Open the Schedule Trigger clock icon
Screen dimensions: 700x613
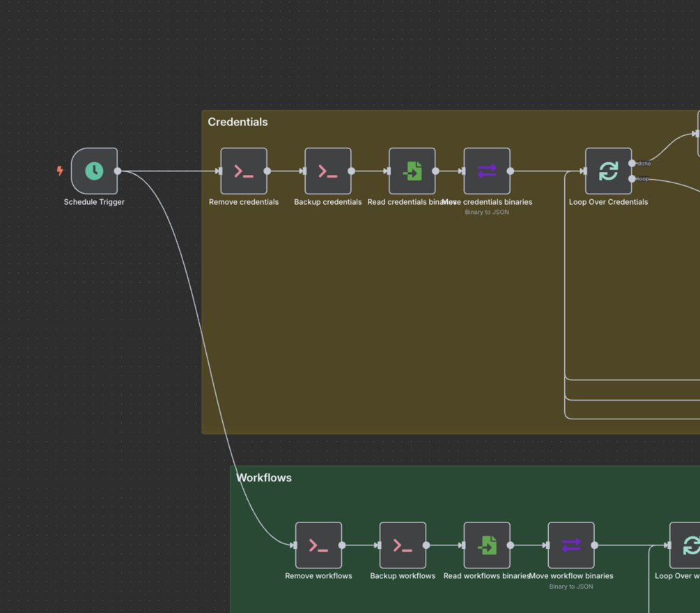93,171
